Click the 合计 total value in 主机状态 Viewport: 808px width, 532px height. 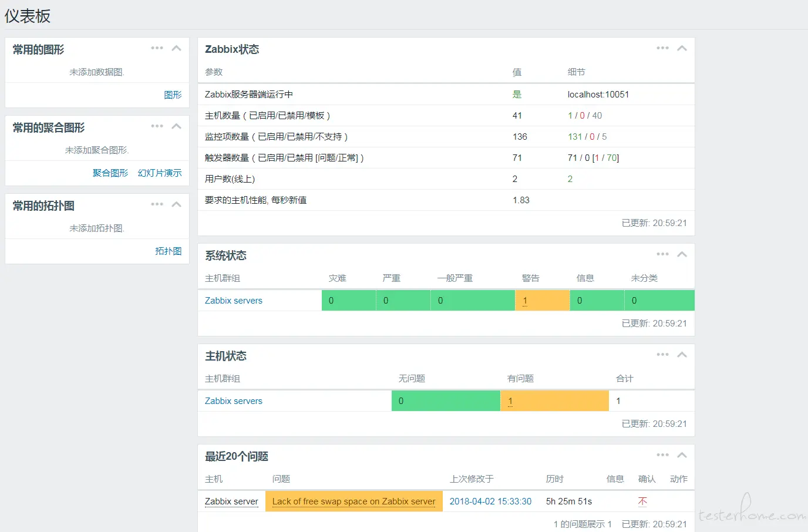tap(618, 401)
